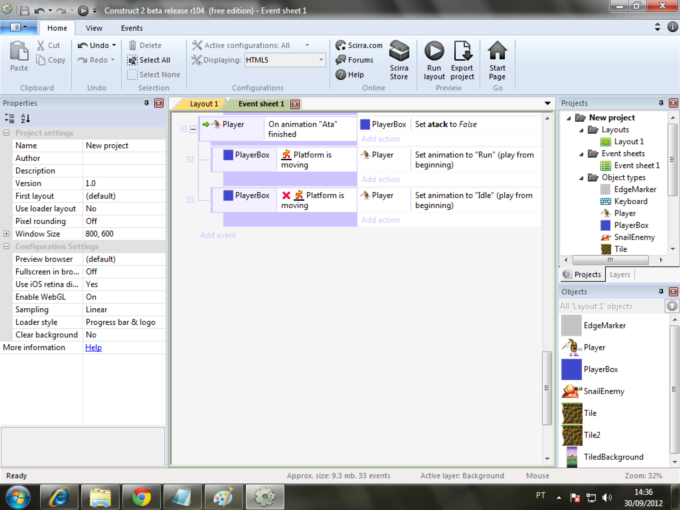Viewport: 680px width, 510px height.
Task: Click alphabetical sort icon in Properties panel
Action: (26, 118)
